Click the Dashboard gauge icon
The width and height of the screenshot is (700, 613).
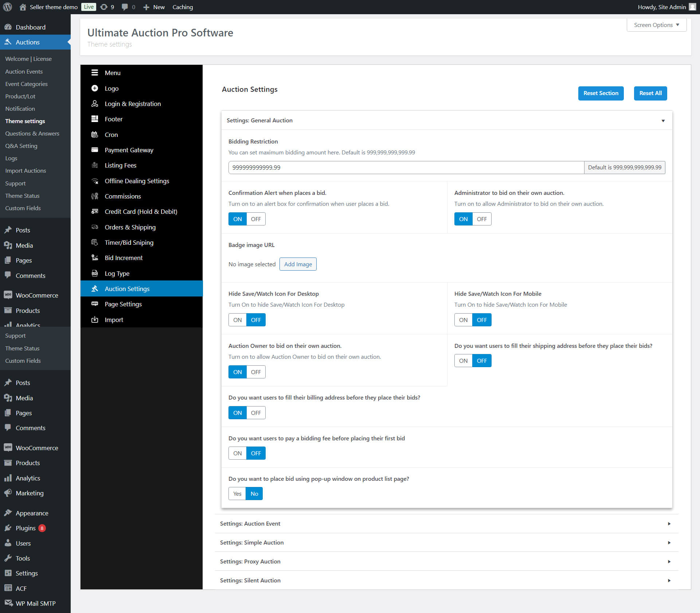click(8, 27)
